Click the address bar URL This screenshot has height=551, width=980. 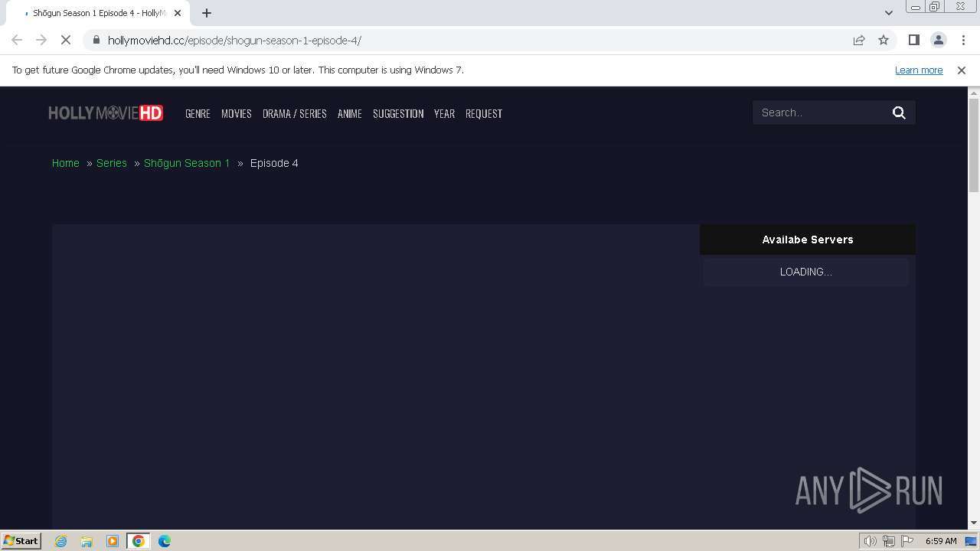click(x=234, y=40)
